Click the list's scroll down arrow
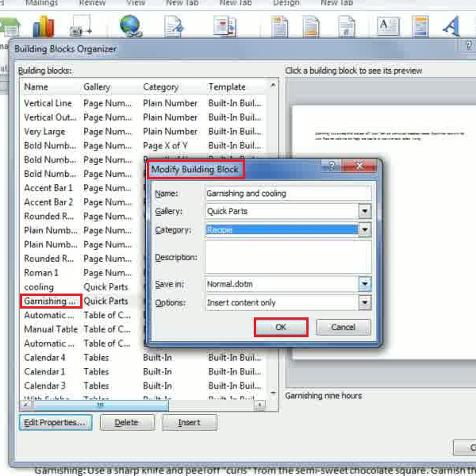Image resolution: width=476 pixels, height=476 pixels. coord(273,393)
